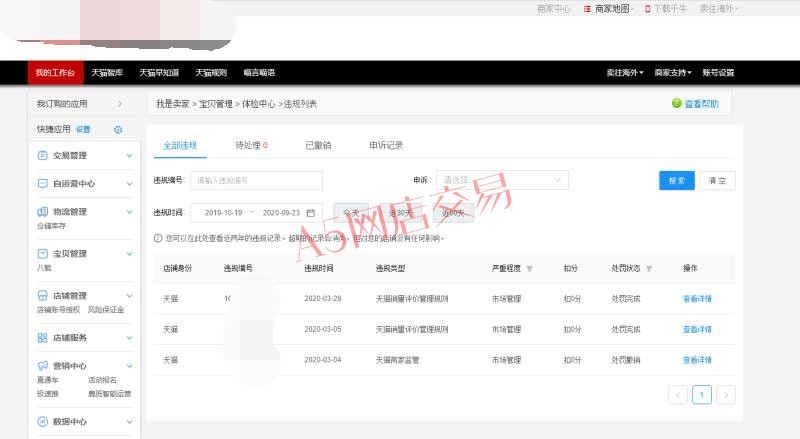This screenshot has width=800, height=439.
Task: Click the 数据中心 sidebar icon
Action: point(43,422)
